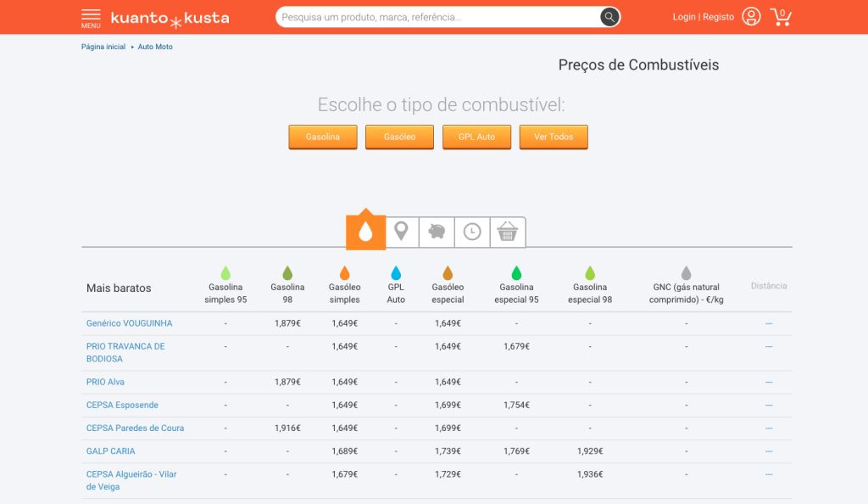Click the 1,916€ price in Paredes de Coura row
Viewport: 868px width, 504px height.
click(x=287, y=428)
